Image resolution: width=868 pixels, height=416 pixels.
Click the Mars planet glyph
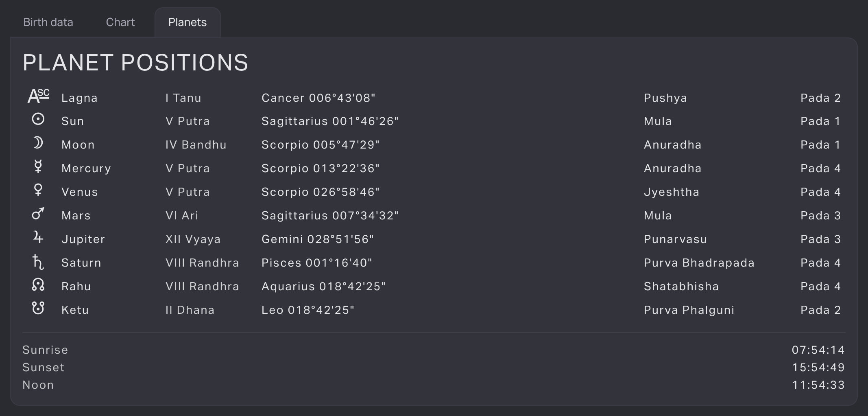pyautogui.click(x=38, y=214)
